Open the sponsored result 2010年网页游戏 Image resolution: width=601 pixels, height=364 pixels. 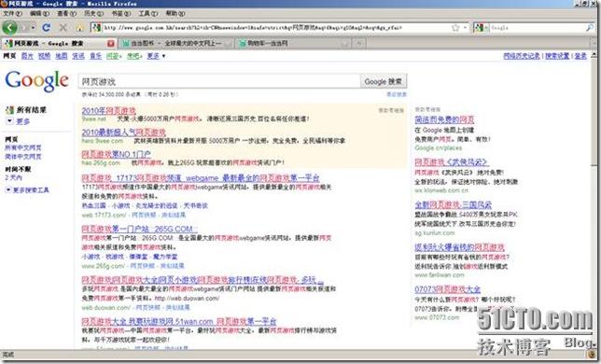pyautogui.click(x=109, y=111)
